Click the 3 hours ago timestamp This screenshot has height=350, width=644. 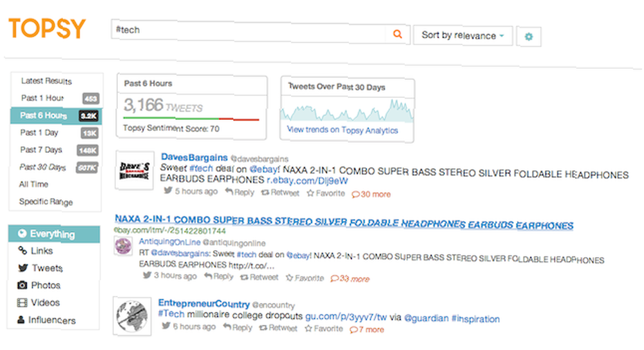[x=175, y=276]
